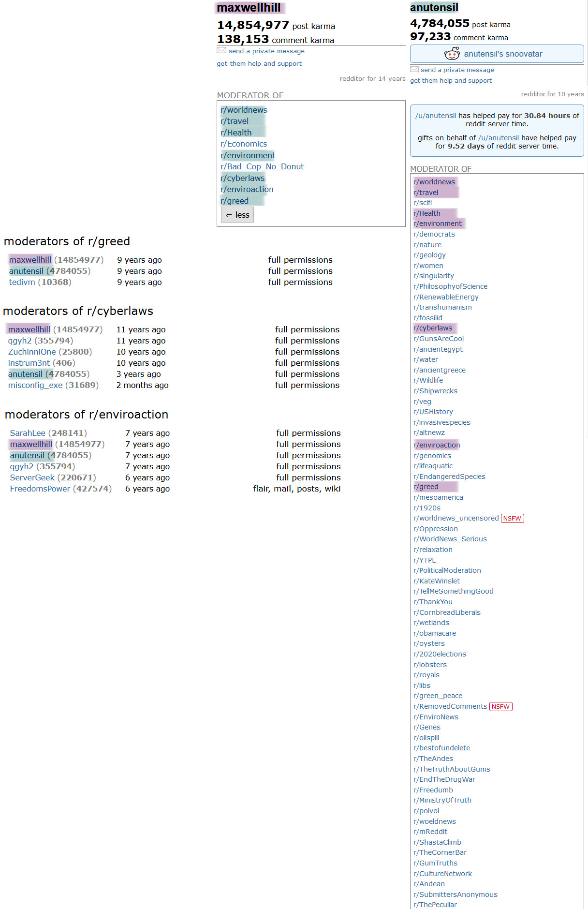Click the snoo face in anutensil's snoovatar button

pos(452,54)
